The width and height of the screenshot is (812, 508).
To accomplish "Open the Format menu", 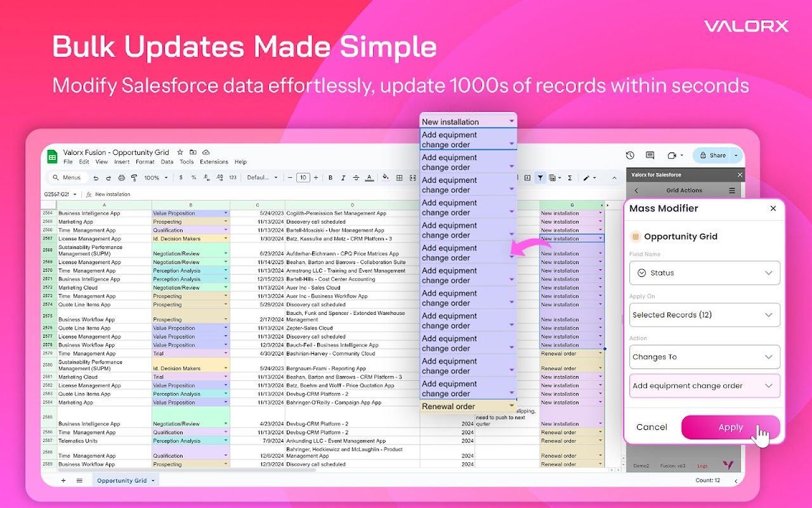I will pos(145,162).
